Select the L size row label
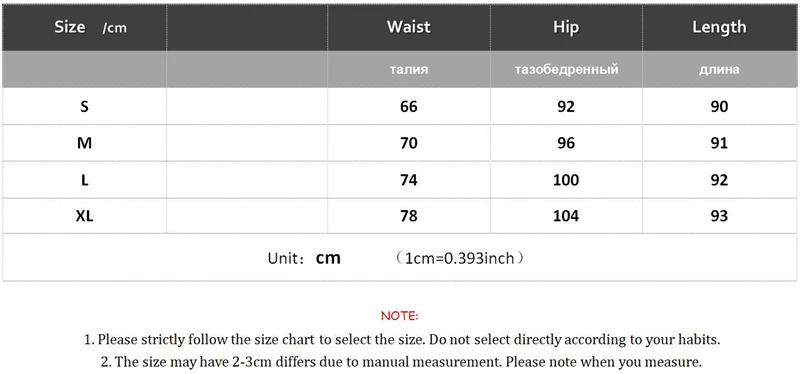This screenshot has height=374, width=800. [85, 180]
